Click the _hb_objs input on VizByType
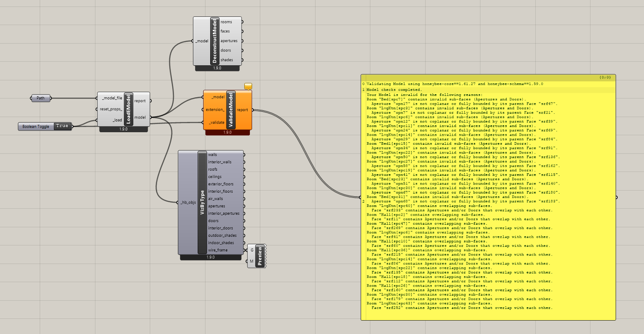The image size is (644, 334). (188, 202)
